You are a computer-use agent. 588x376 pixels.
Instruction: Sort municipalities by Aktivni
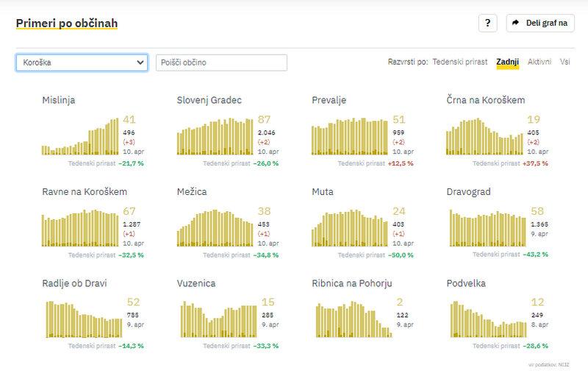coord(539,63)
